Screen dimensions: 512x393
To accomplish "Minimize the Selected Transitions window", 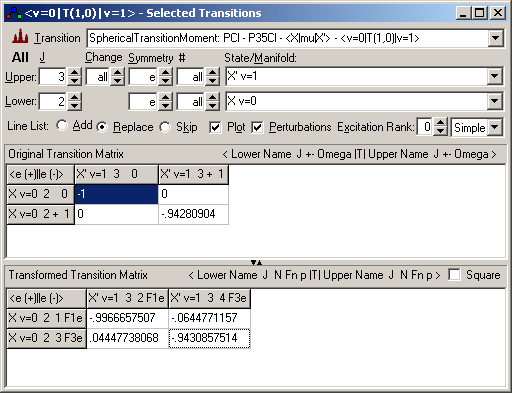I will (463, 13).
